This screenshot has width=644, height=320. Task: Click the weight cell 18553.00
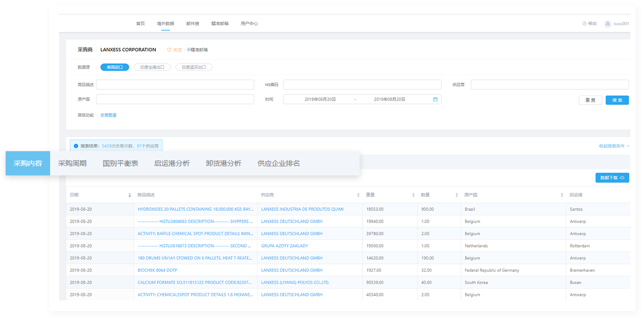click(375, 209)
